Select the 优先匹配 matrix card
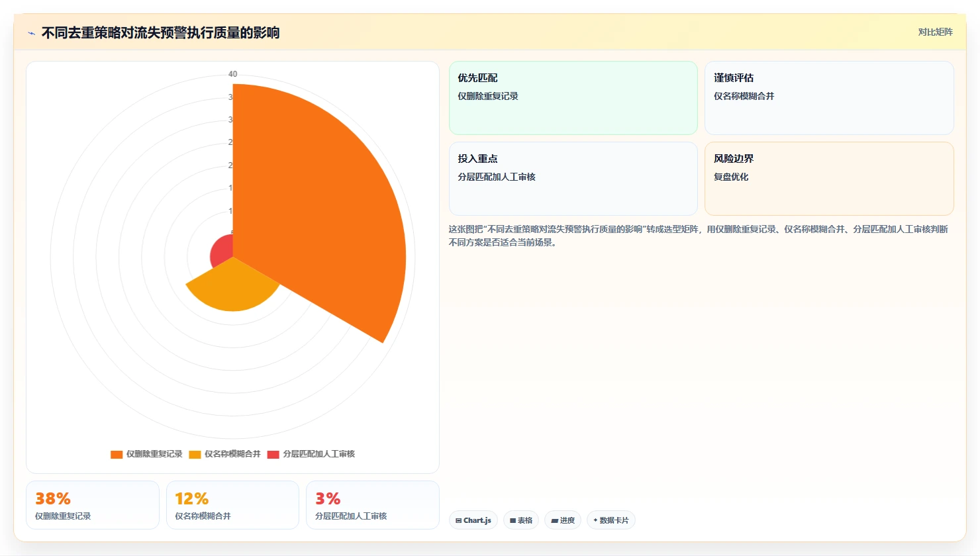The height and width of the screenshot is (556, 980). 573,98
